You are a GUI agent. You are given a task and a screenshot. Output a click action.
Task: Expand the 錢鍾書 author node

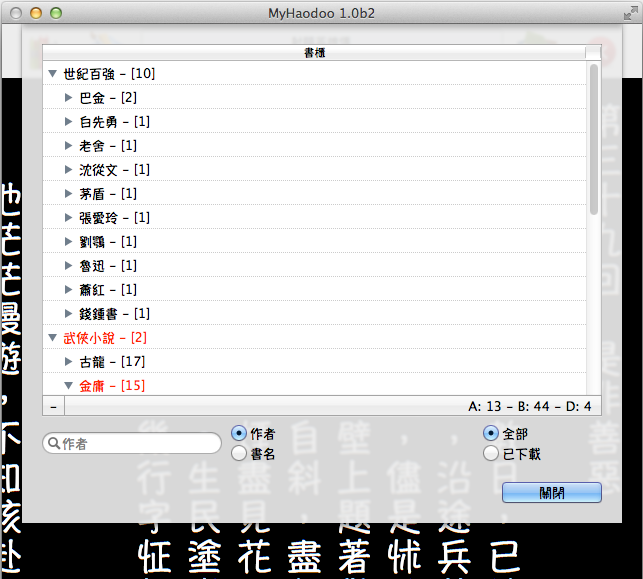coord(68,314)
